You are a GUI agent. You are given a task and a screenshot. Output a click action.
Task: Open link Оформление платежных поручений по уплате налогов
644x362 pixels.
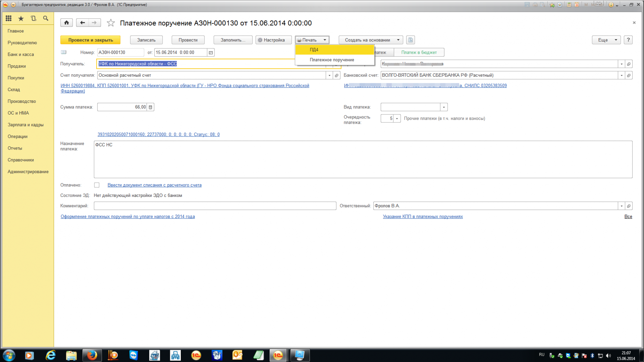point(128,217)
